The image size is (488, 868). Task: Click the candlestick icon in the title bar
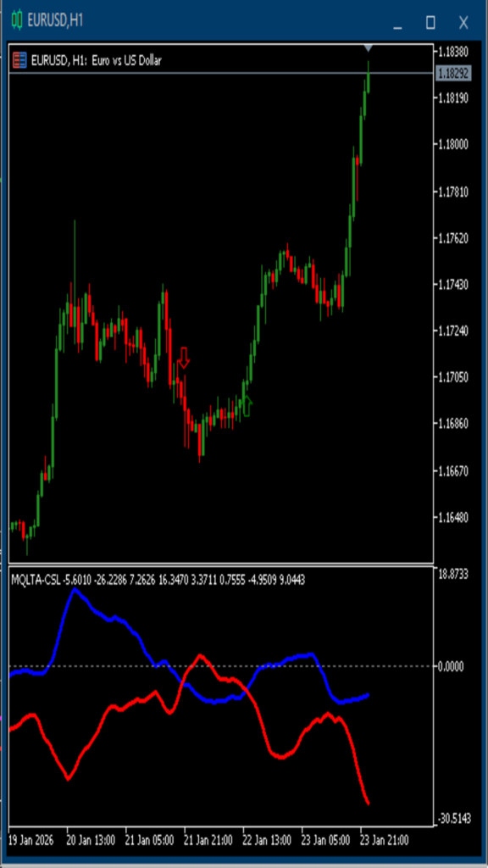pos(18,20)
